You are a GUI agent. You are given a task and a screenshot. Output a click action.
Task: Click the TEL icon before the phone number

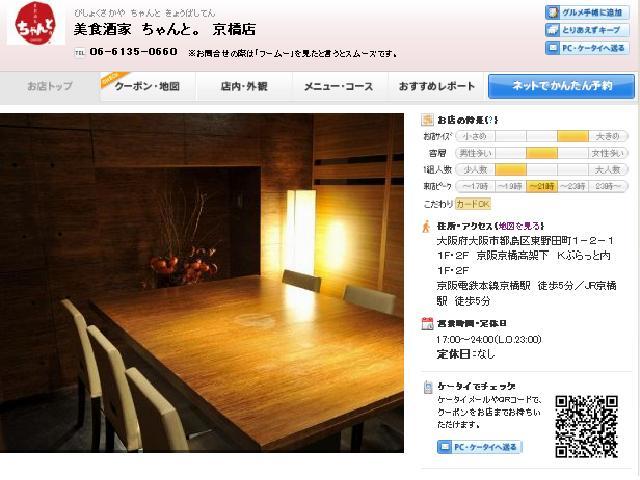pyautogui.click(x=80, y=53)
